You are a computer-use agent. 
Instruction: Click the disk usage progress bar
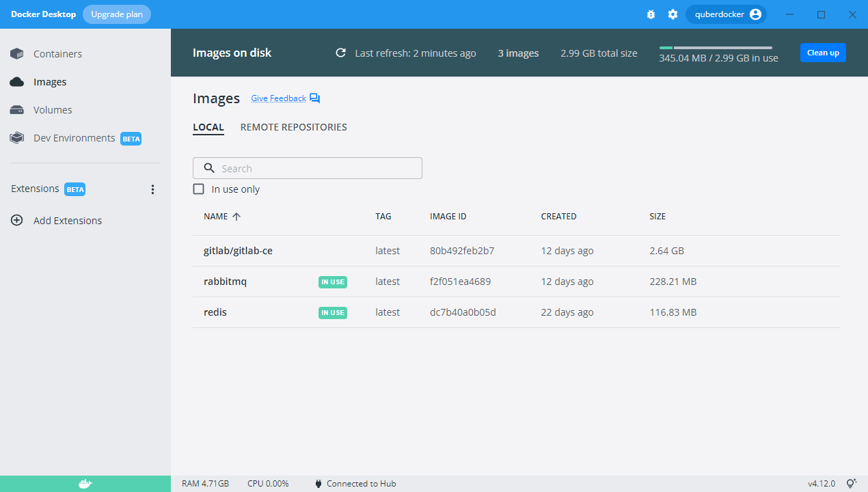coord(715,48)
